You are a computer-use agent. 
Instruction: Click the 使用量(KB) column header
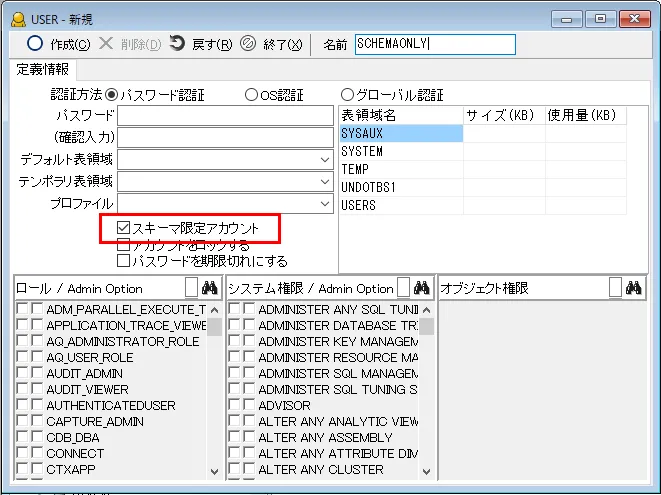586,115
